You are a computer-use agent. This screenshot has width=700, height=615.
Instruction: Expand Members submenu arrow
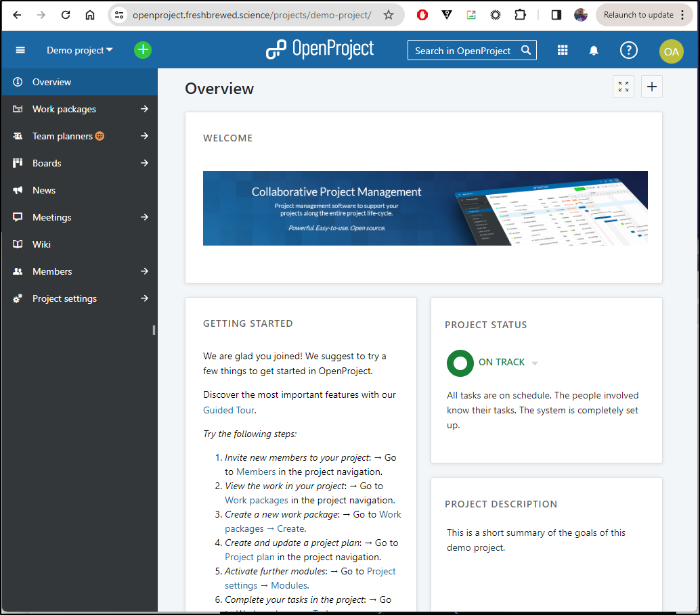click(x=144, y=271)
